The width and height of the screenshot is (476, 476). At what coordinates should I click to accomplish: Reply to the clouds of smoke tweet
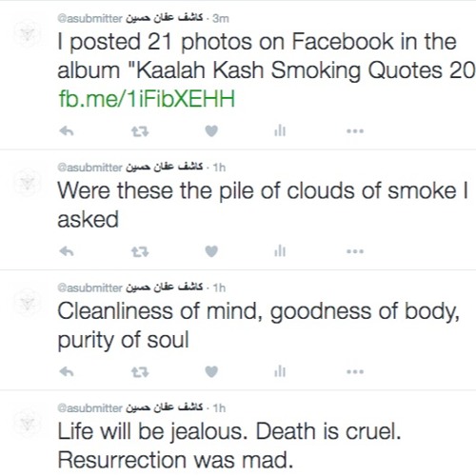pyautogui.click(x=67, y=251)
